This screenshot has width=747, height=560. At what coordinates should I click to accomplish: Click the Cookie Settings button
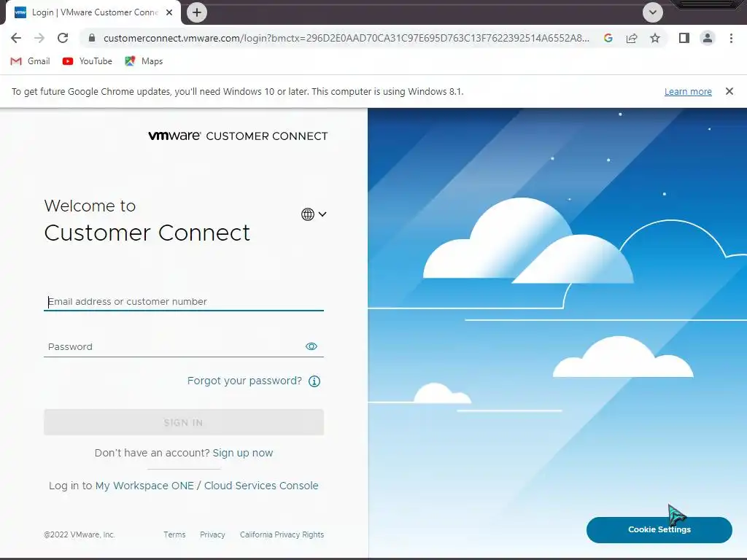(659, 529)
